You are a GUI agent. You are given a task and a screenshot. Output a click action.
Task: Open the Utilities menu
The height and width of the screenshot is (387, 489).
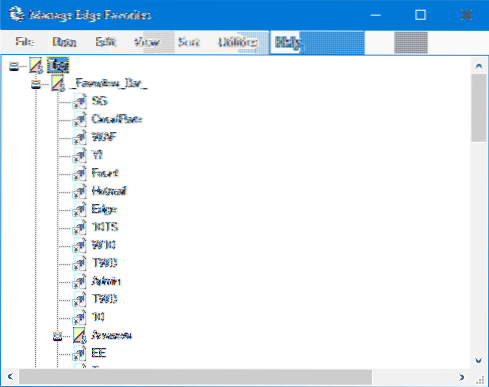(238, 42)
